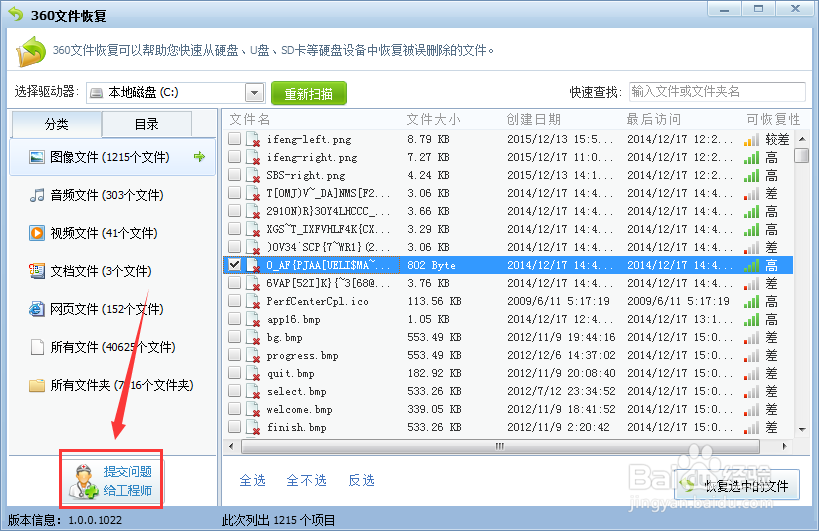The image size is (819, 531).
Task: Minimize the 360 file recovery window
Action: coord(724,9)
